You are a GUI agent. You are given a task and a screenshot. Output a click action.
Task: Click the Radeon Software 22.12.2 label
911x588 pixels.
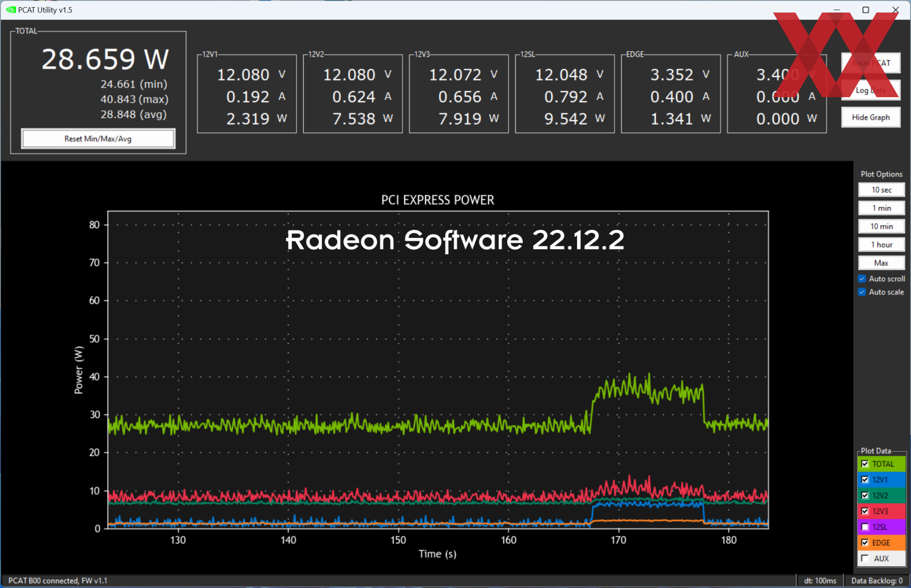455,240
